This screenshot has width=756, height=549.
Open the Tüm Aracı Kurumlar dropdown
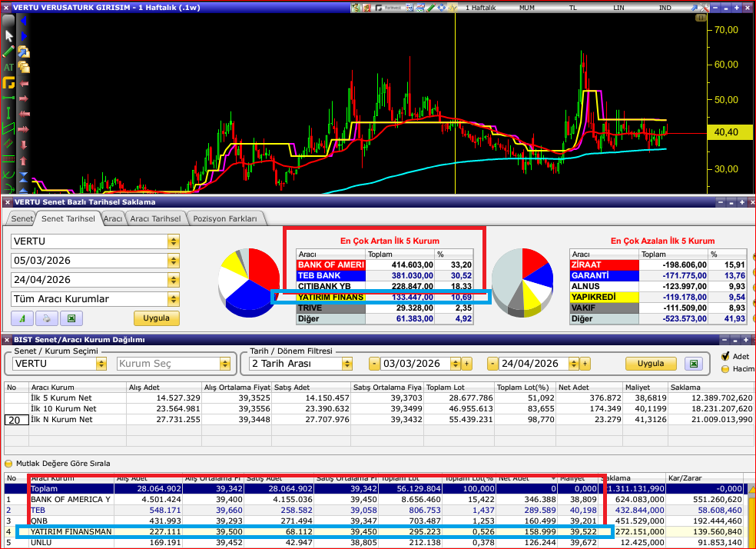tap(174, 299)
